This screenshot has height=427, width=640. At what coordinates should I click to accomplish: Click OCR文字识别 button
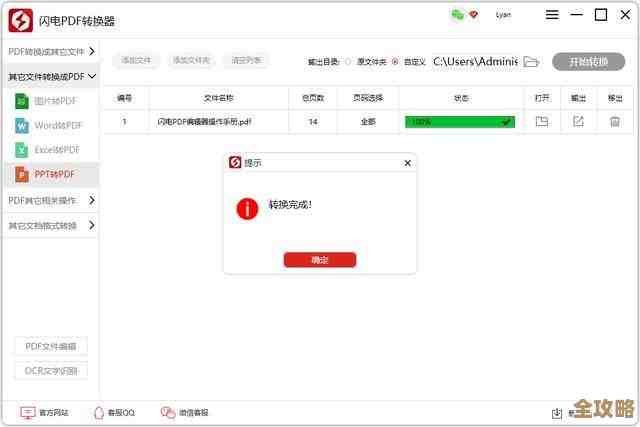pos(51,371)
